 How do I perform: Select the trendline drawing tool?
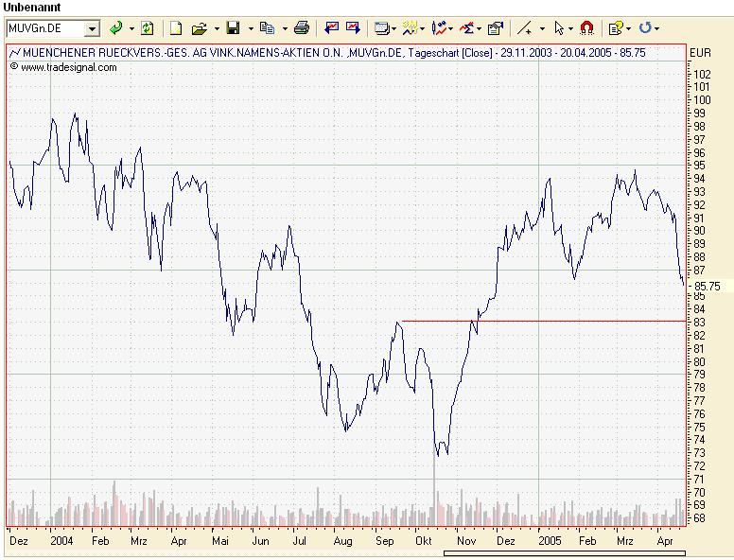tap(524, 28)
